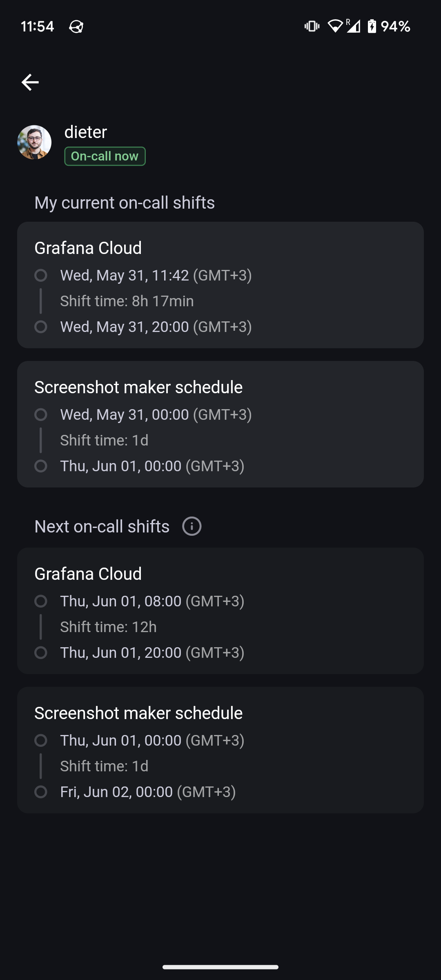Open the current Grafana Cloud shift card
The height and width of the screenshot is (980, 441).
[x=220, y=285]
